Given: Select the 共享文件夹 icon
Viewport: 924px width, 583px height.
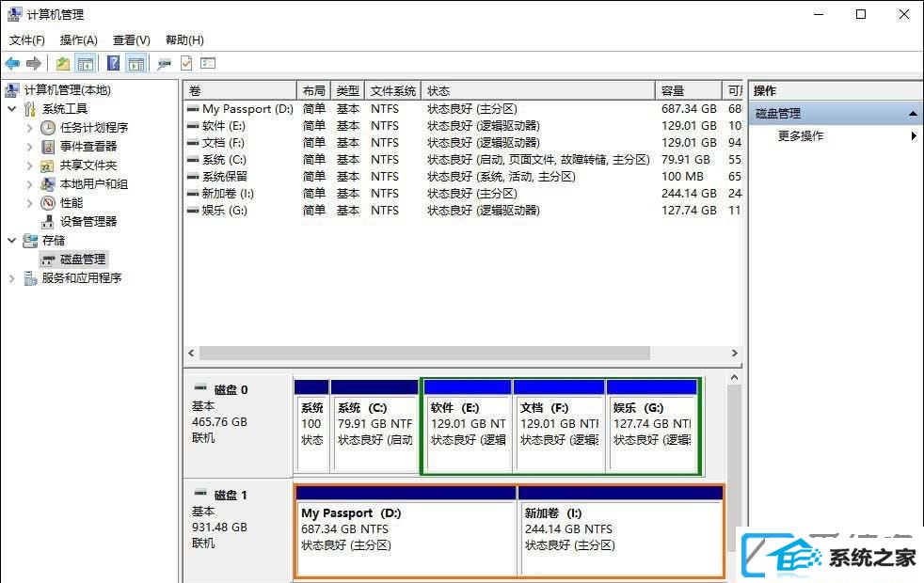Looking at the screenshot, I should coord(48,165).
